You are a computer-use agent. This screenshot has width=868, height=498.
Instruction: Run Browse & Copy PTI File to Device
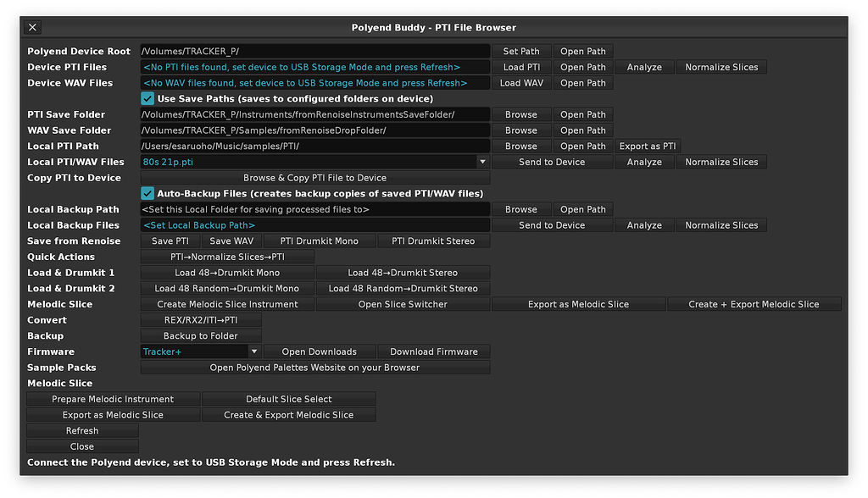coord(314,177)
